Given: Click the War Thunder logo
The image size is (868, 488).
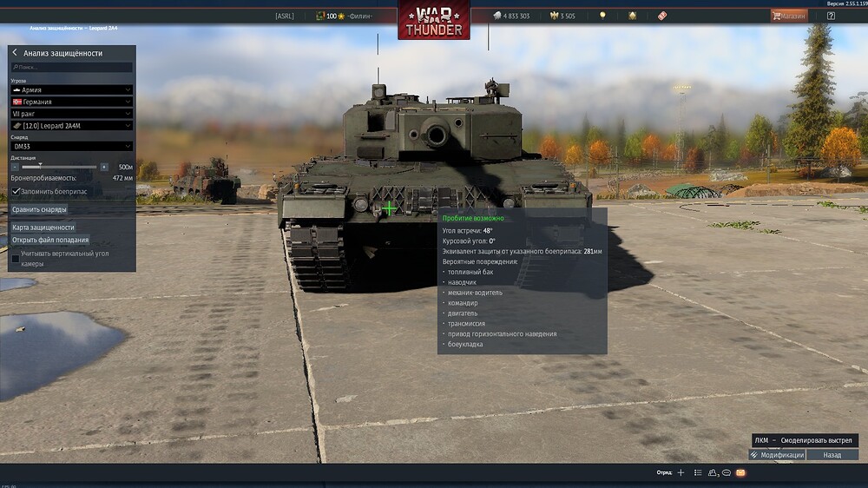Looking at the screenshot, I should [x=433, y=21].
